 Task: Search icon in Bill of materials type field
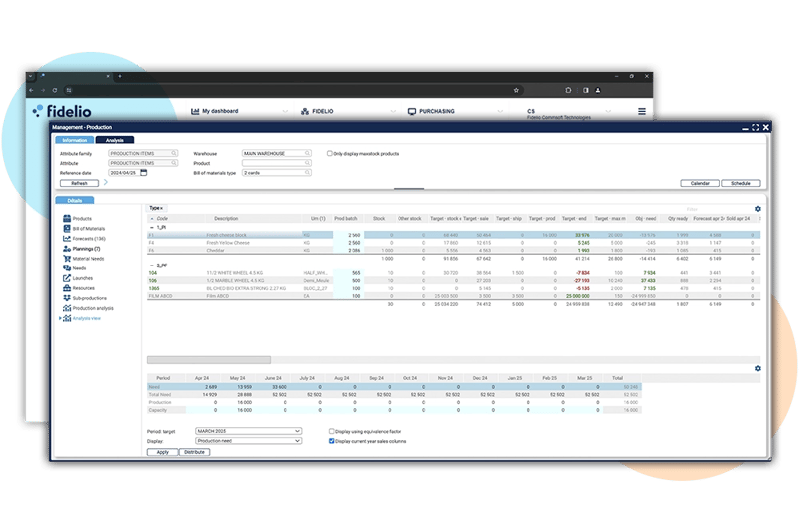[308, 172]
